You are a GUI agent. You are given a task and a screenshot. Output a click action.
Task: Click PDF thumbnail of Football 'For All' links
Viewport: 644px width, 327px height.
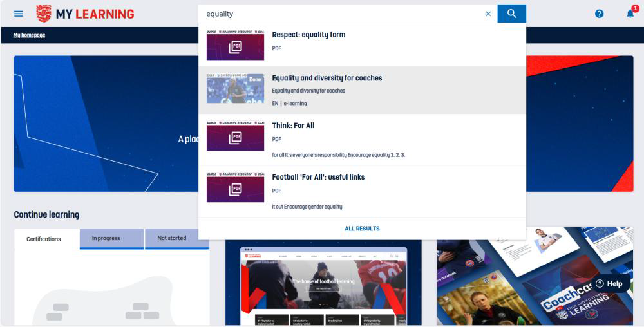point(235,187)
